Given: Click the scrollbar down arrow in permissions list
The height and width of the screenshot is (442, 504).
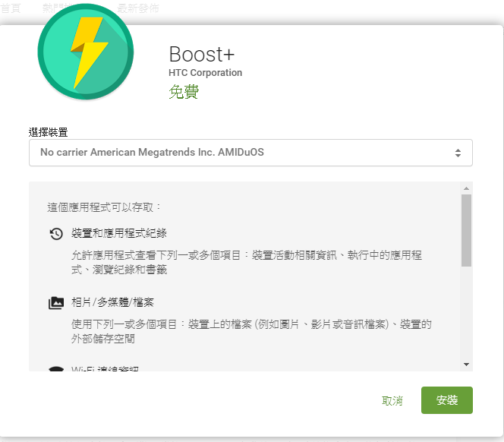Looking at the screenshot, I should pyautogui.click(x=466, y=365).
